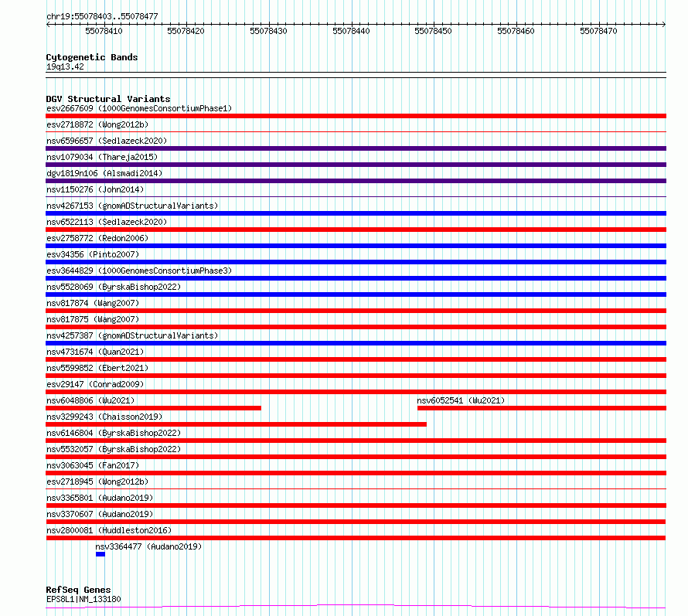The height and width of the screenshot is (616, 688).
Task: Click ruler position 55078410
Action: tap(104, 31)
